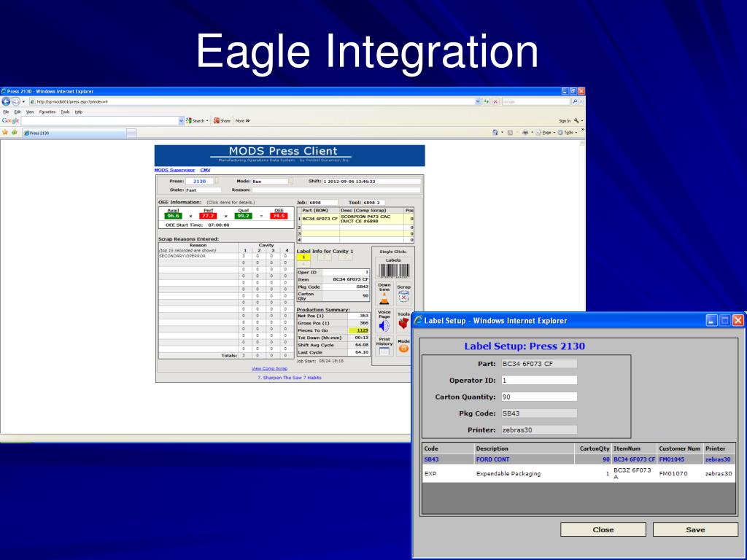Select the Press 2130 browser tab
Viewport: 747px width, 560px height.
[x=74, y=133]
